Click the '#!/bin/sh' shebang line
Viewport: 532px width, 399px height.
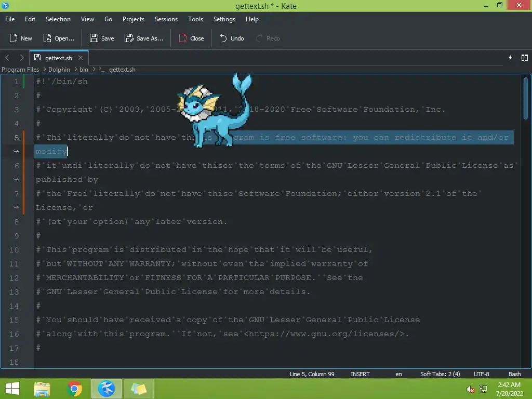[x=62, y=82]
